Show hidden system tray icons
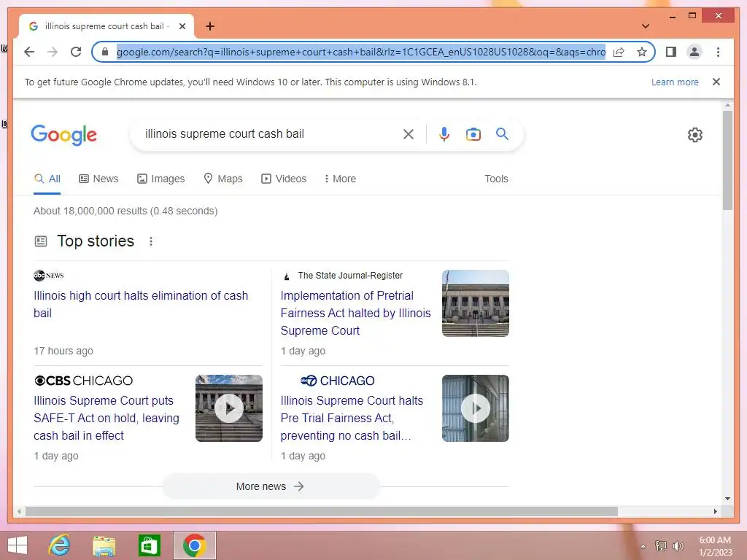747x560 pixels. coord(643,546)
